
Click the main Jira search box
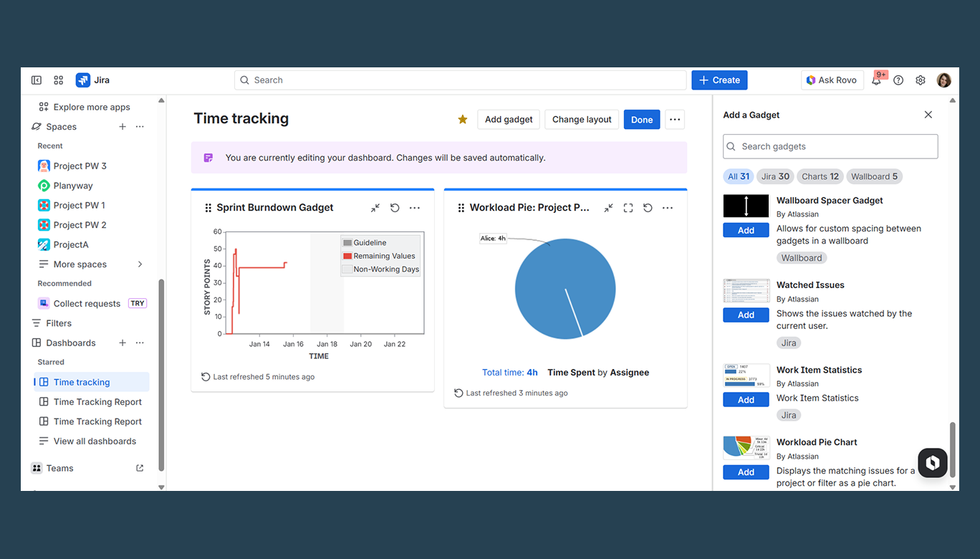(x=460, y=80)
